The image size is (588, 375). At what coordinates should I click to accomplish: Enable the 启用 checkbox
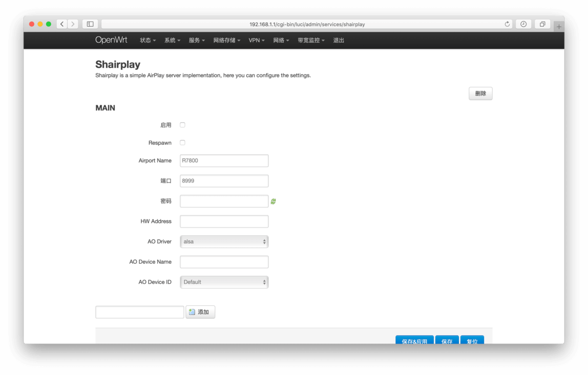coord(183,125)
